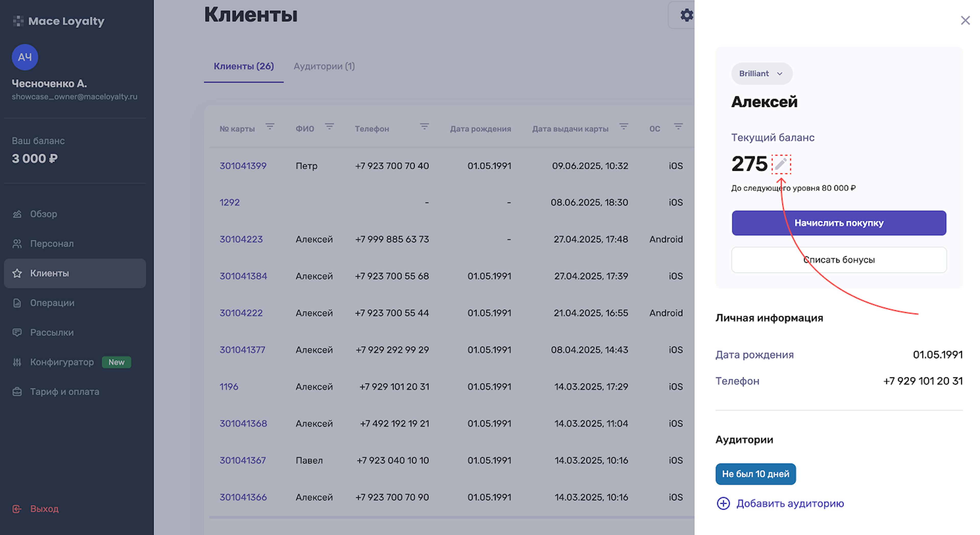Click the name Павел in table
This screenshot has width=980, height=535.
pos(309,461)
